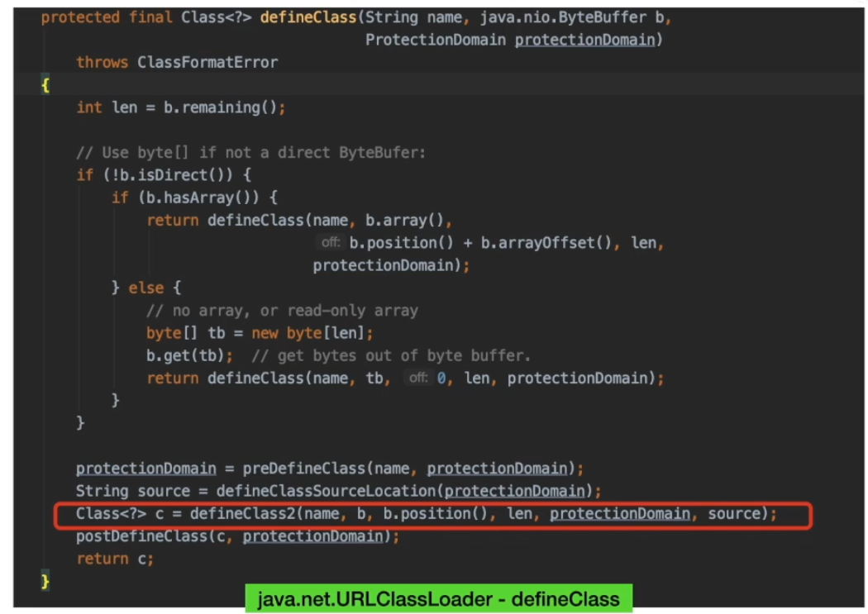Click 'return defineClass(name, b.array(),' call
The image size is (868, 614).
(x=299, y=221)
